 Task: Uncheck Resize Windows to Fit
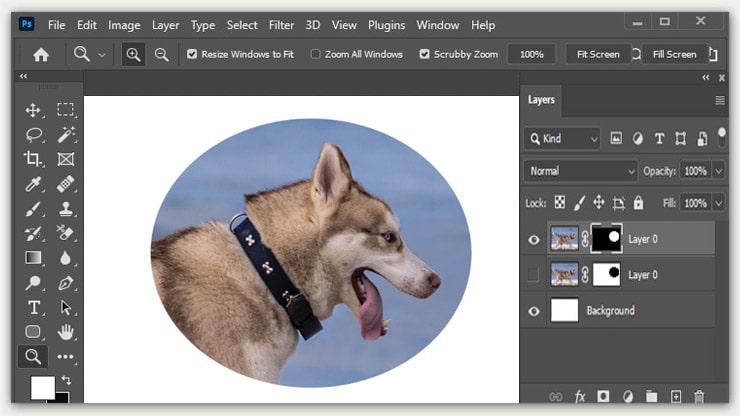point(192,54)
